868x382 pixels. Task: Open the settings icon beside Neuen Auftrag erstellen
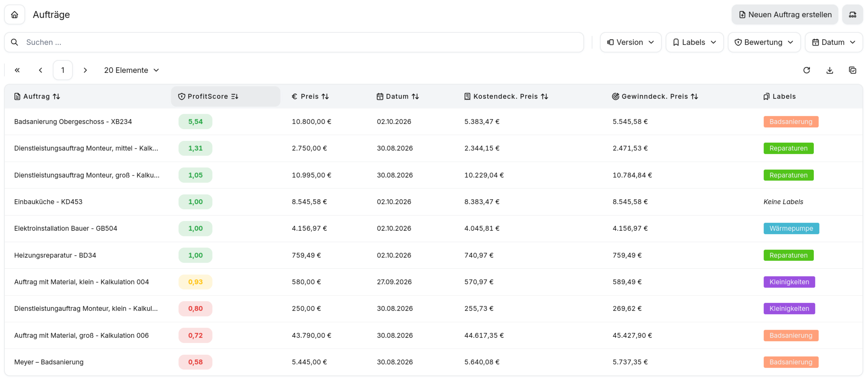tap(853, 14)
